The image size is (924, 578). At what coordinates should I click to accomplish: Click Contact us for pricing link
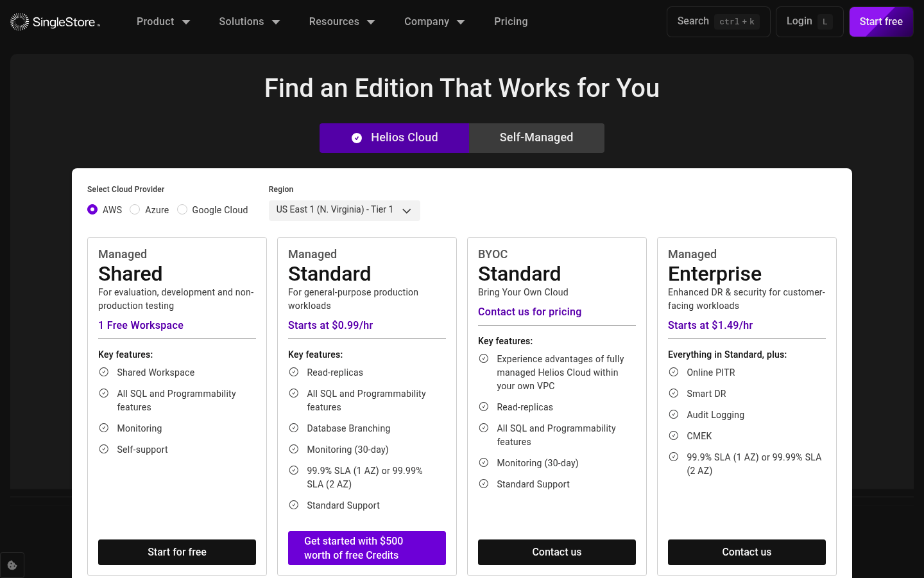click(529, 311)
